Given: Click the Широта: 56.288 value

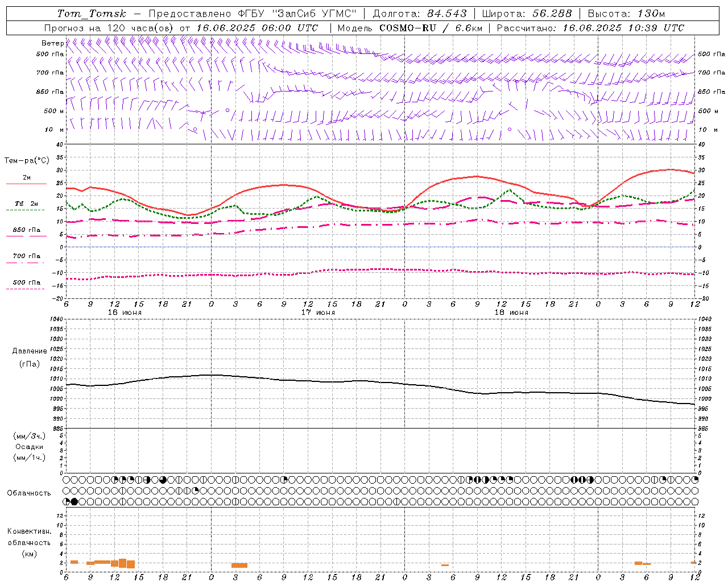Looking at the screenshot, I should coord(527,14).
